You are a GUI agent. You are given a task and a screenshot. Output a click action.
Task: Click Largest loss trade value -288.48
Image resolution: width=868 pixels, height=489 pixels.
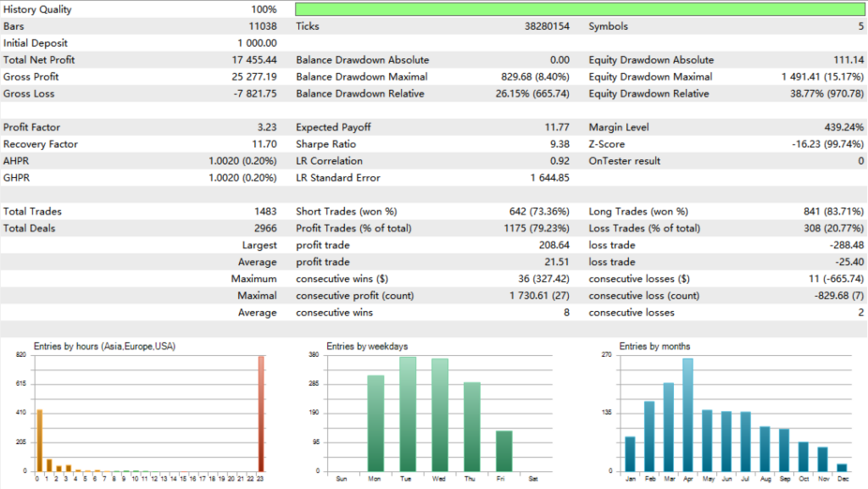[x=847, y=245]
